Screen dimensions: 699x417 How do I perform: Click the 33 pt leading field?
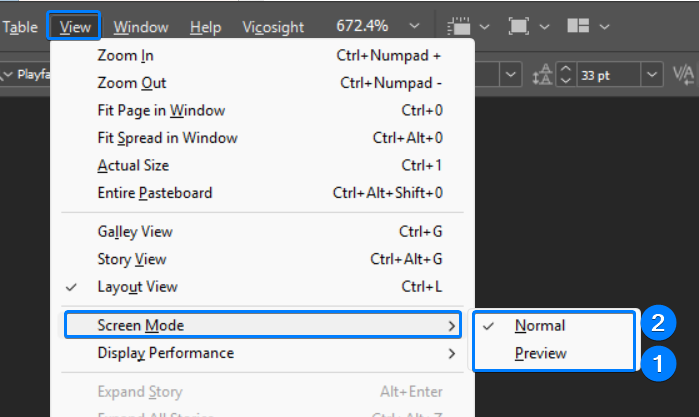[609, 74]
